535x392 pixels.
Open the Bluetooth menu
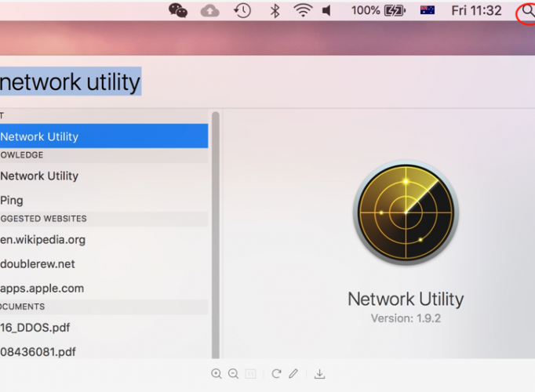coord(275,11)
